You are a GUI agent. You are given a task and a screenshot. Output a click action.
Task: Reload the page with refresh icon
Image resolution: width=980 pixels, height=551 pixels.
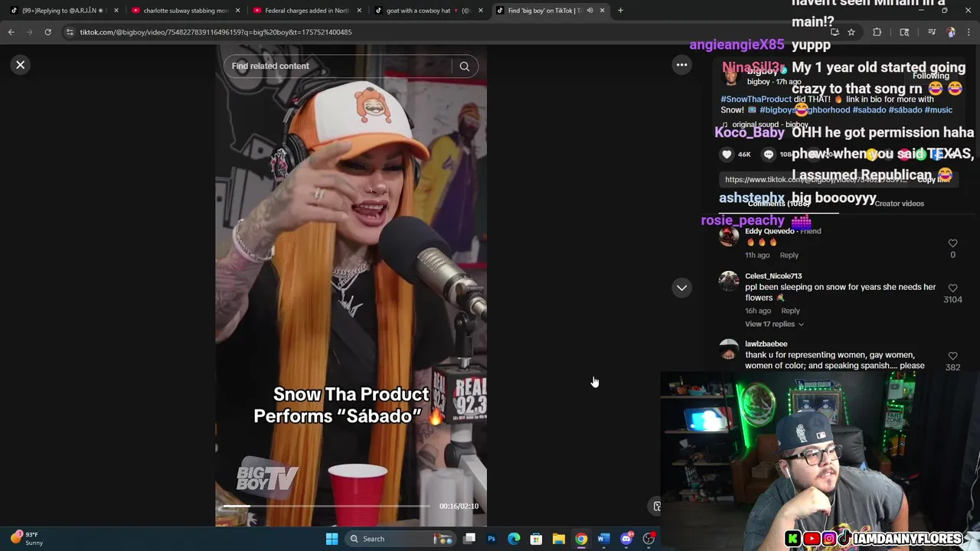pyautogui.click(x=47, y=32)
